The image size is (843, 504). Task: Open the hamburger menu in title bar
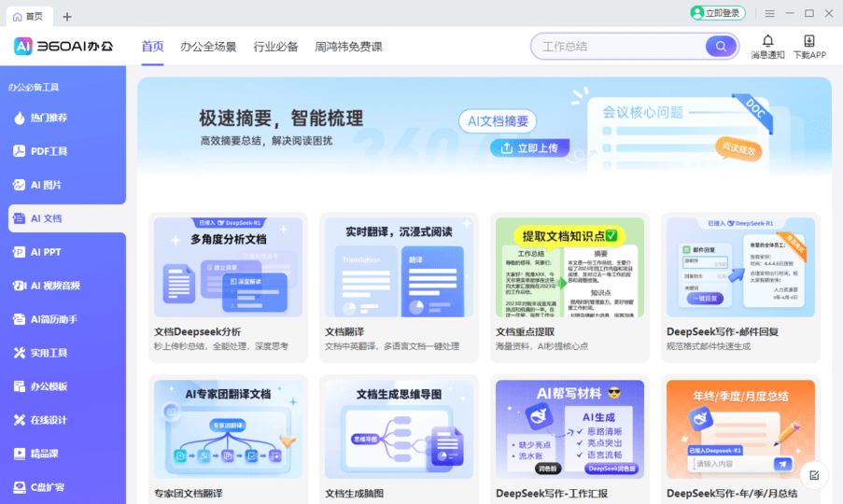tap(770, 13)
